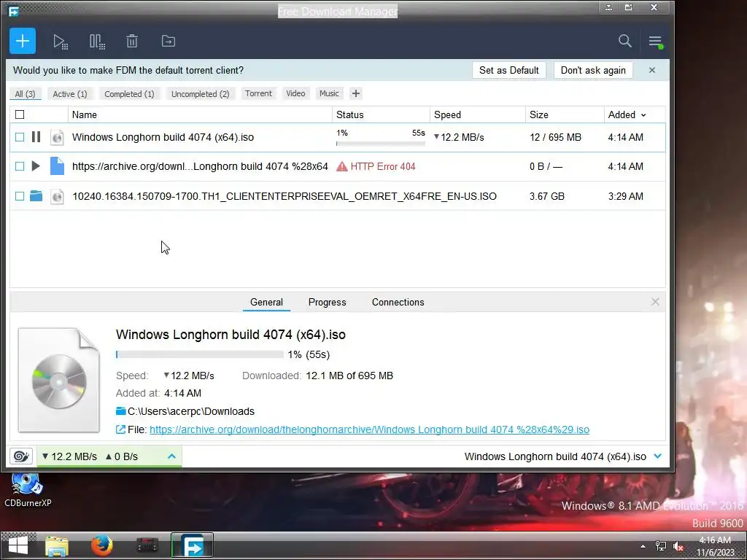The width and height of the screenshot is (747, 560).
Task: Open Windows Start button
Action: tap(18, 545)
